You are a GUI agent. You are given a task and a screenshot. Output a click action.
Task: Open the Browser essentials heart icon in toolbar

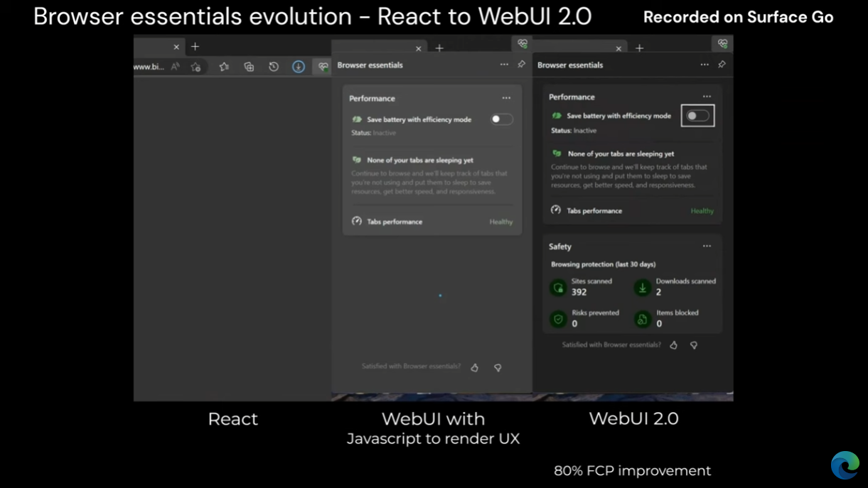(x=323, y=66)
